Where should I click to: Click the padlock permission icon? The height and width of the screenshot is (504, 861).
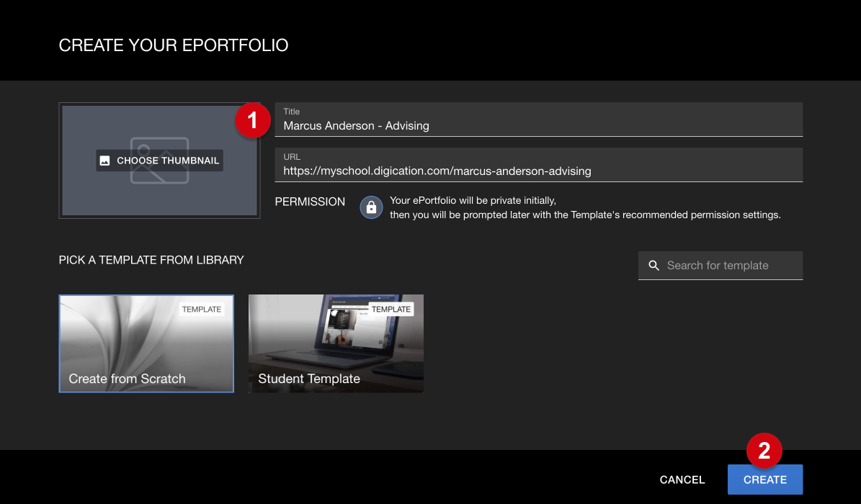[x=370, y=207]
